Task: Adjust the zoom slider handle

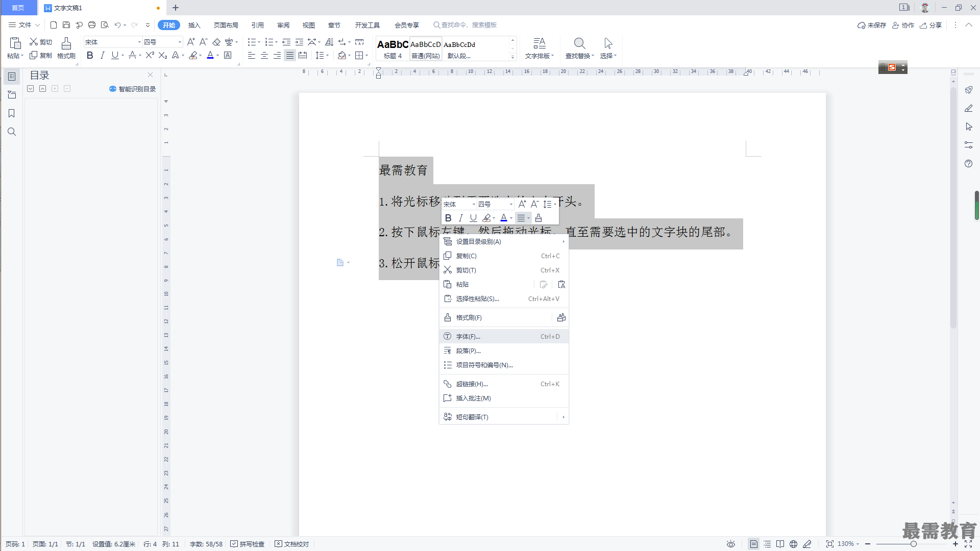Action: coord(913,544)
